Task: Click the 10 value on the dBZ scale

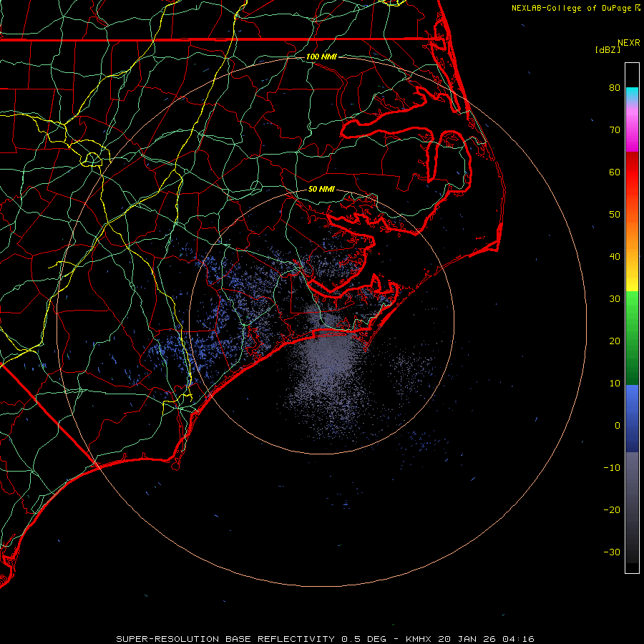Action: [615, 384]
